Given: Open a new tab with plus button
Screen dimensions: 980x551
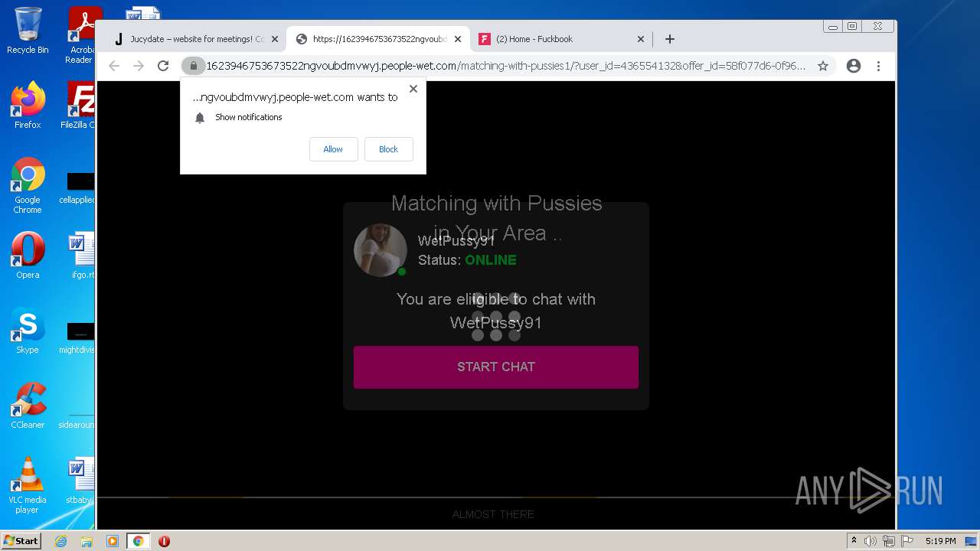Looking at the screenshot, I should (670, 39).
